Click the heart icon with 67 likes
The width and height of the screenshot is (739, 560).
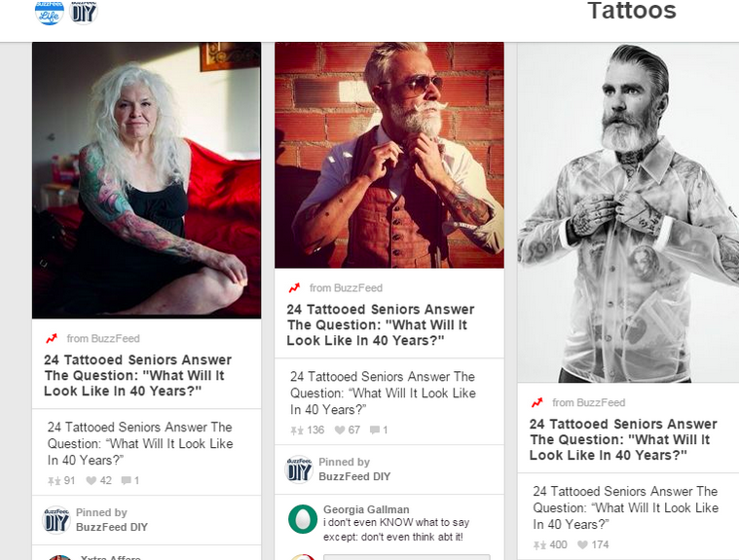point(340,429)
